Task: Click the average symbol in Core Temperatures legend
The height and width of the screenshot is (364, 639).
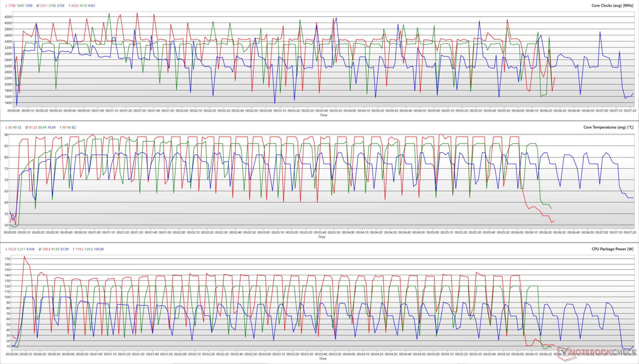Action: 27,127
